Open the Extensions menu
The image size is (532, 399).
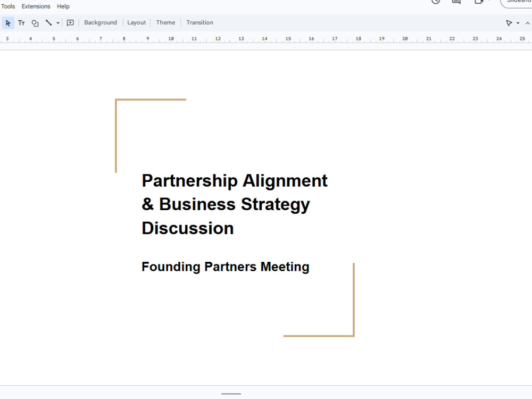pos(36,6)
